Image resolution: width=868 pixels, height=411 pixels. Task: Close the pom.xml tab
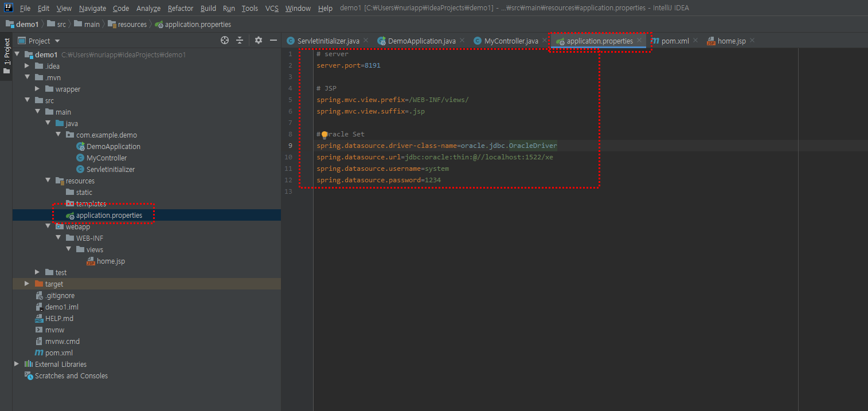tap(695, 41)
